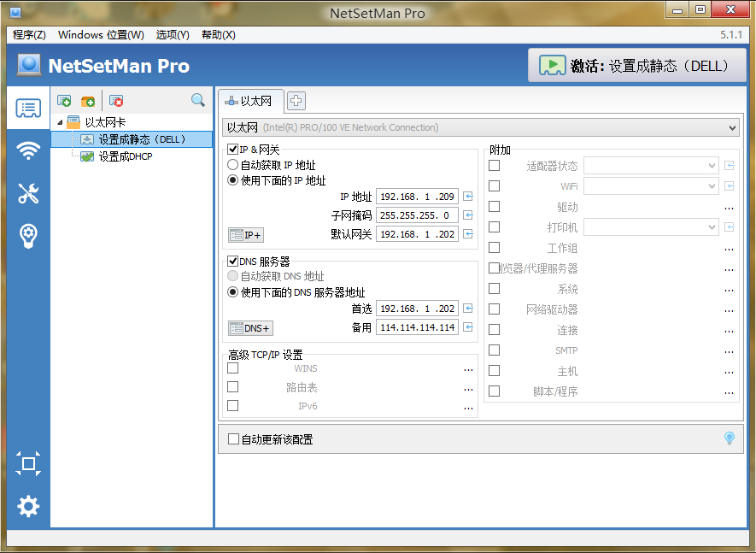Enable the 主机 checkbox
Image resolution: width=756 pixels, height=553 pixels.
pyautogui.click(x=495, y=371)
